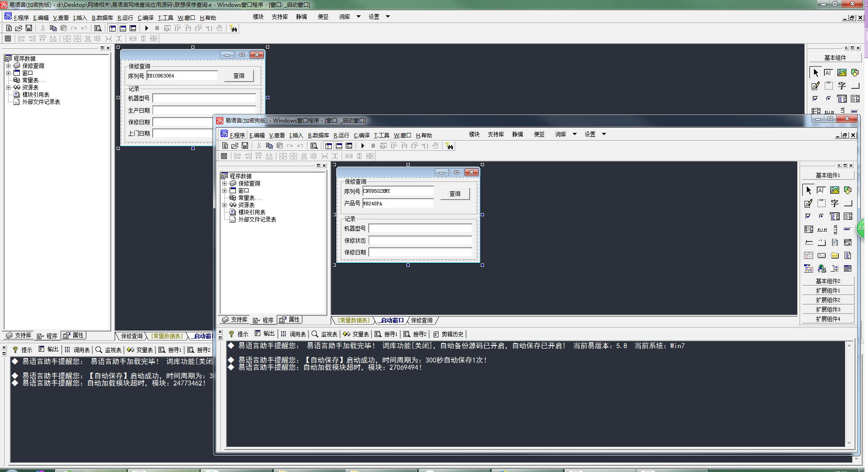868x472 pixels.
Task: Open the 词库 dropdown arrow in front menu bar
Action: click(x=575, y=134)
